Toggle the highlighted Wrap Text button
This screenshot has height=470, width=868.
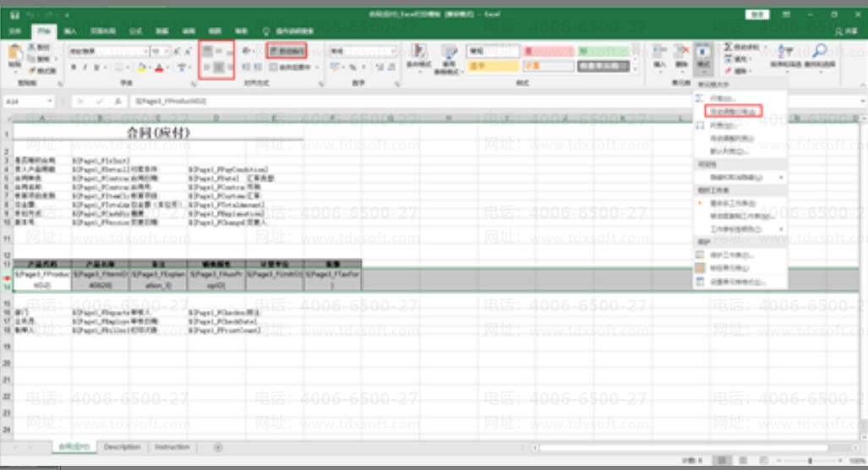[x=287, y=51]
